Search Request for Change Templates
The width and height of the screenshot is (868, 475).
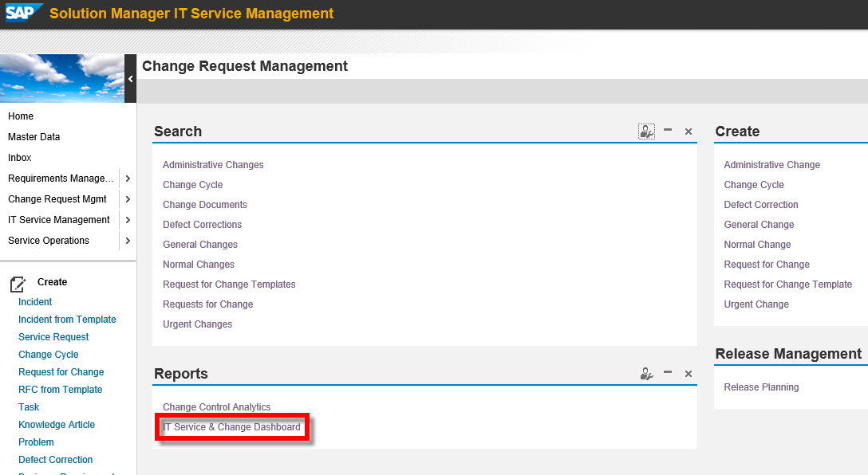229,285
